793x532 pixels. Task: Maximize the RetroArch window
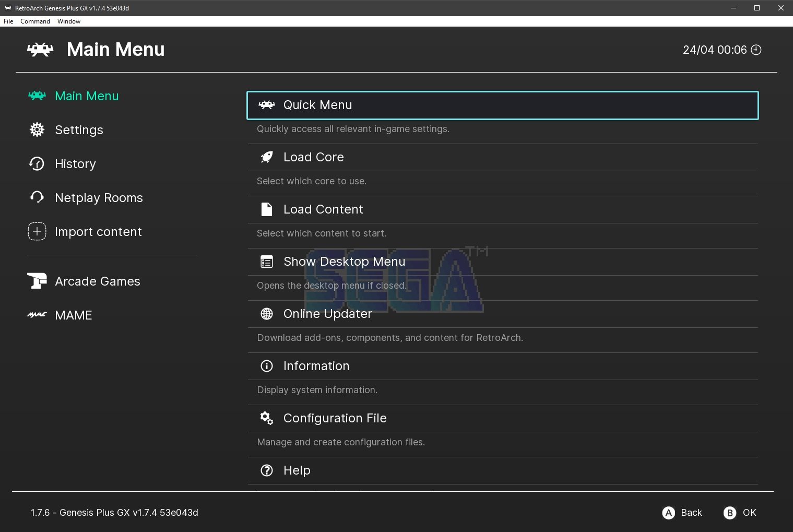(757, 8)
